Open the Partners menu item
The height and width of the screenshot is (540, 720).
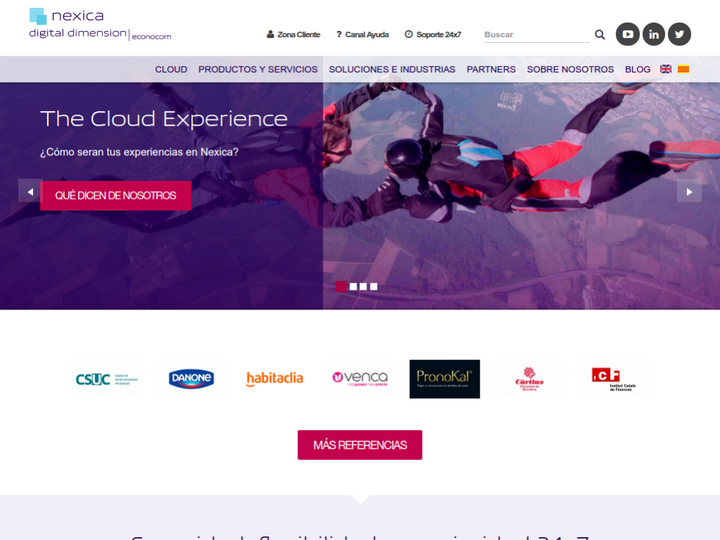(491, 70)
